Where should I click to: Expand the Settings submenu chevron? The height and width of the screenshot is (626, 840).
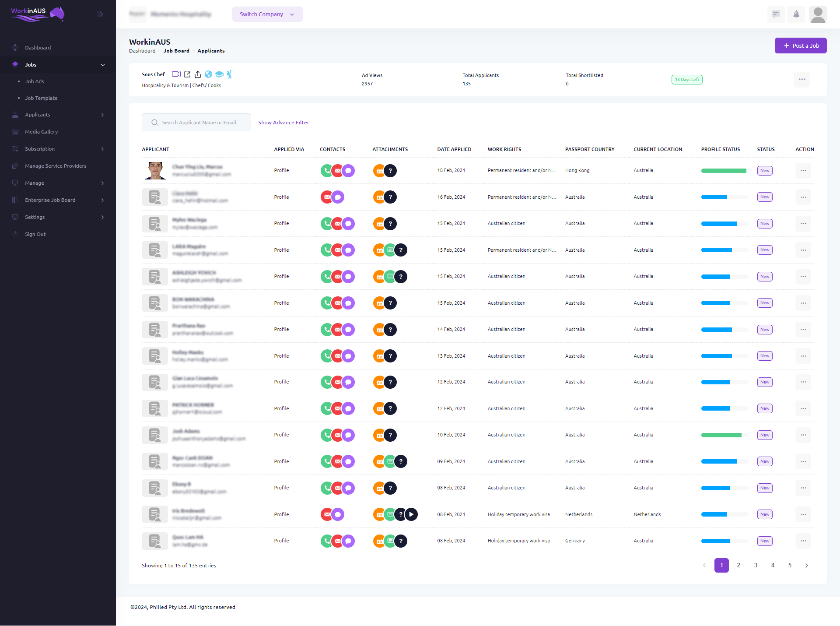click(103, 217)
